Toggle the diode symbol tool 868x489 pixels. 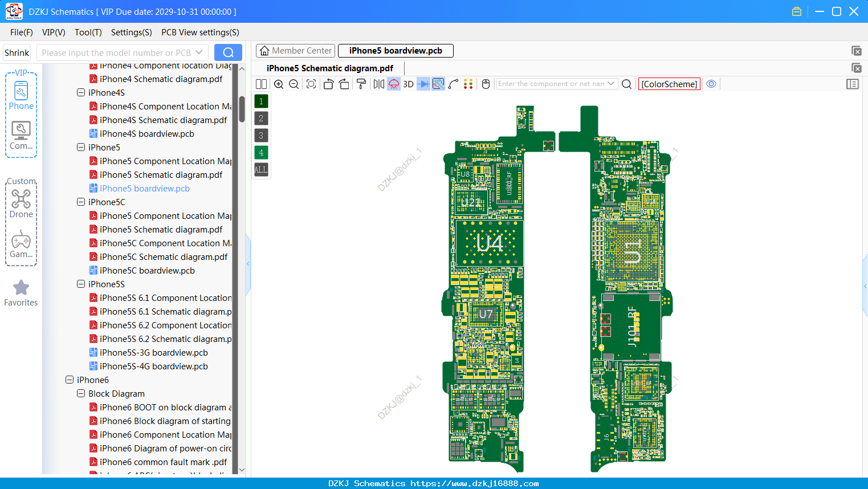[x=423, y=84]
